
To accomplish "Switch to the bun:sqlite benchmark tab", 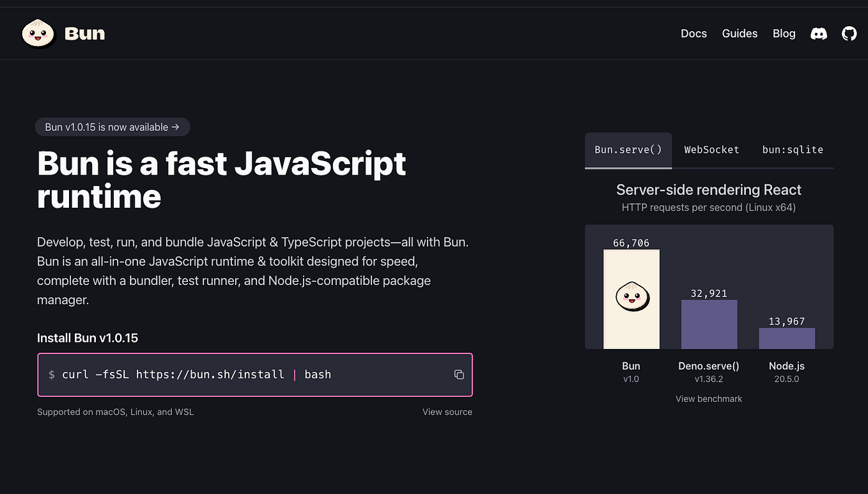I will (x=793, y=150).
